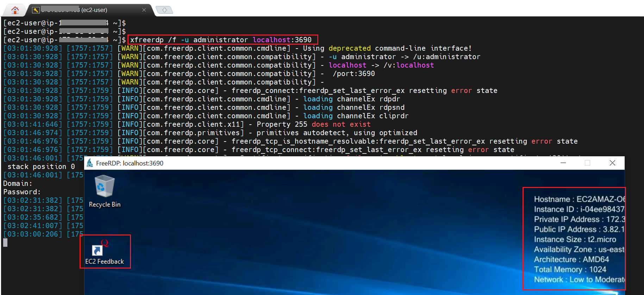
Task: Click 'localhost -> /v:localhost' log text
Action: pos(381,65)
